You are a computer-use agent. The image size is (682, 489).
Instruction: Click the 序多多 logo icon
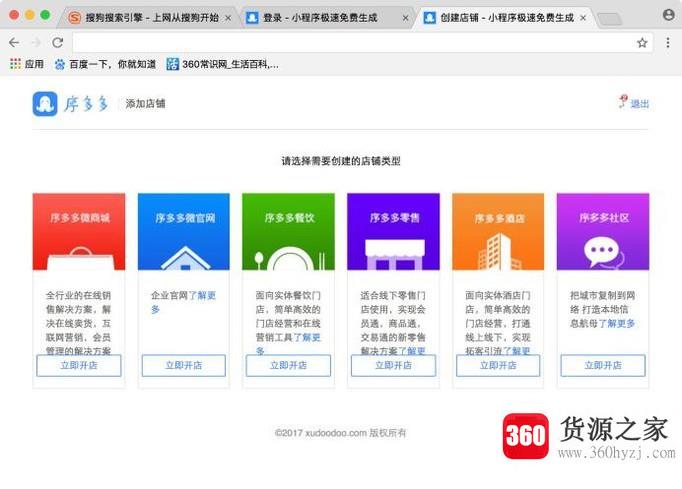point(45,104)
